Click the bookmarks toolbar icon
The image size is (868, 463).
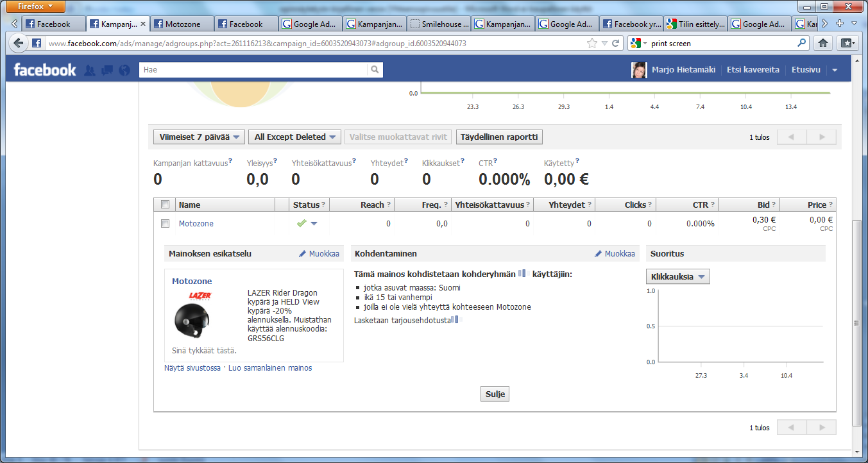tap(847, 43)
